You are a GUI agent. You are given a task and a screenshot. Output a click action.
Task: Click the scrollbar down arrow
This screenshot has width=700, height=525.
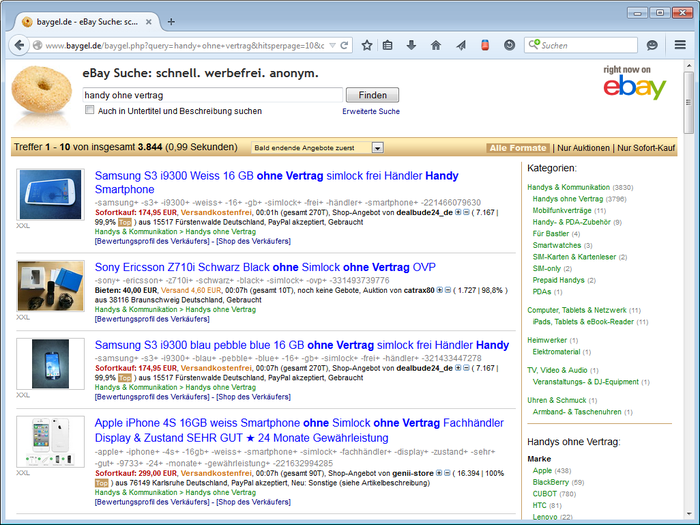tap(688, 514)
